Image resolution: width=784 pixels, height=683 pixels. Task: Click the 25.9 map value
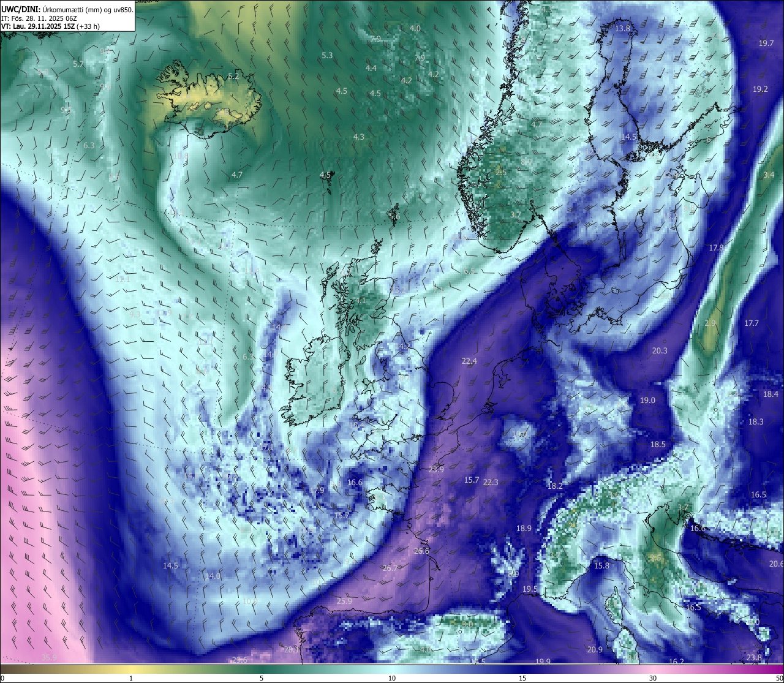pyautogui.click(x=344, y=601)
